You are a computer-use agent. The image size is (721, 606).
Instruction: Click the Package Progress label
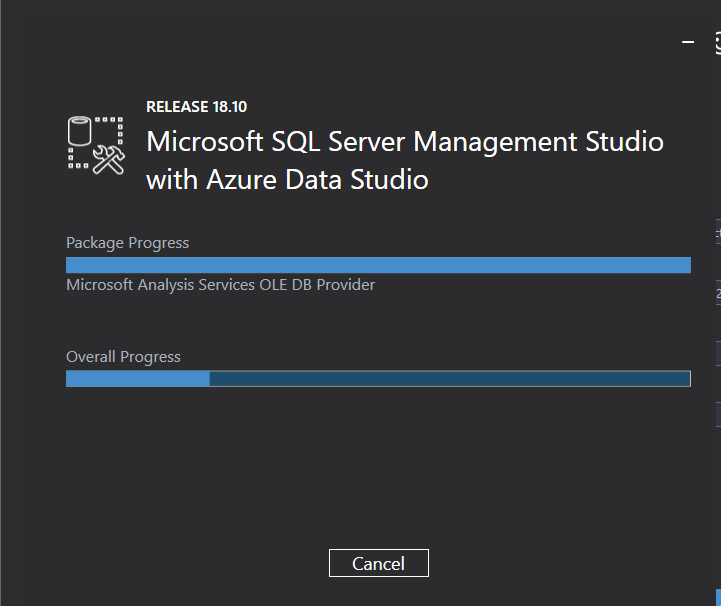click(x=127, y=242)
